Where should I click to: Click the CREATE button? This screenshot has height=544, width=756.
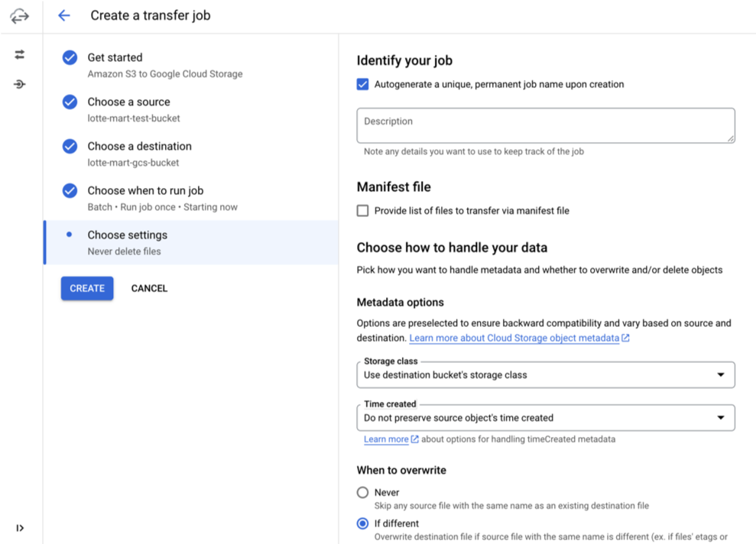(x=87, y=288)
